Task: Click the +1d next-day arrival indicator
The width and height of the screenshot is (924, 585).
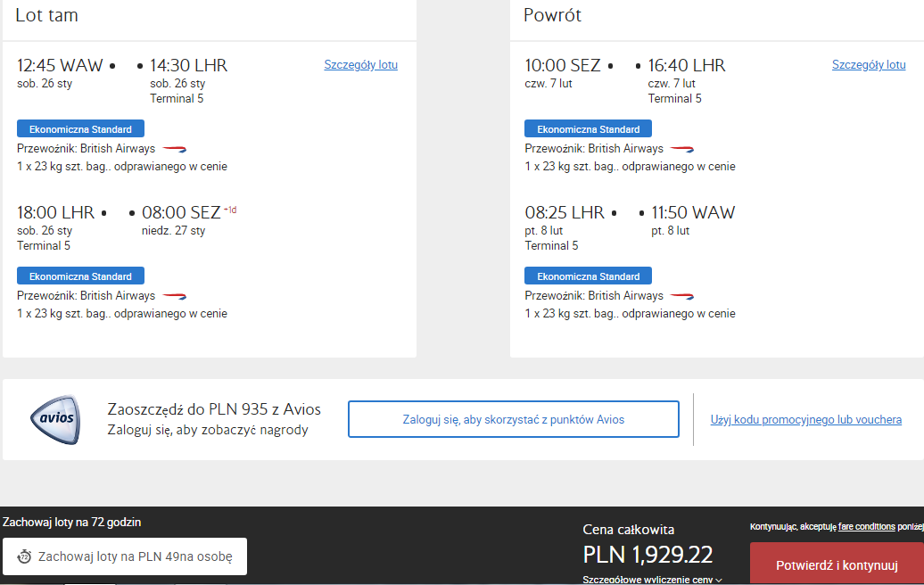Action: [230, 210]
